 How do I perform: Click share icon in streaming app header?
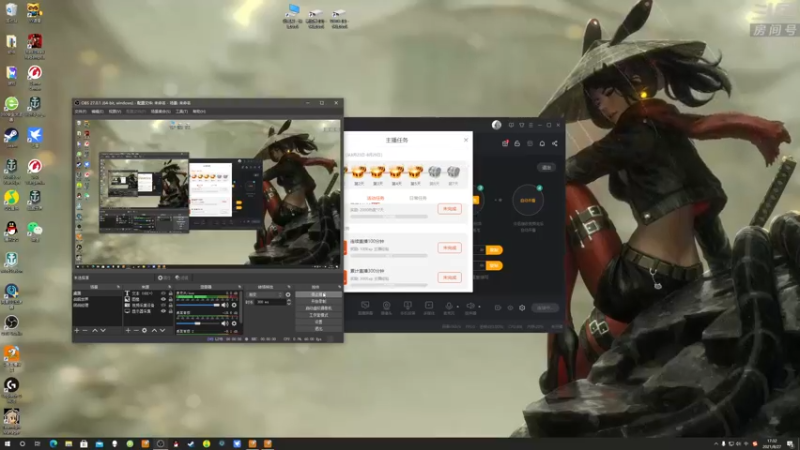[x=555, y=143]
